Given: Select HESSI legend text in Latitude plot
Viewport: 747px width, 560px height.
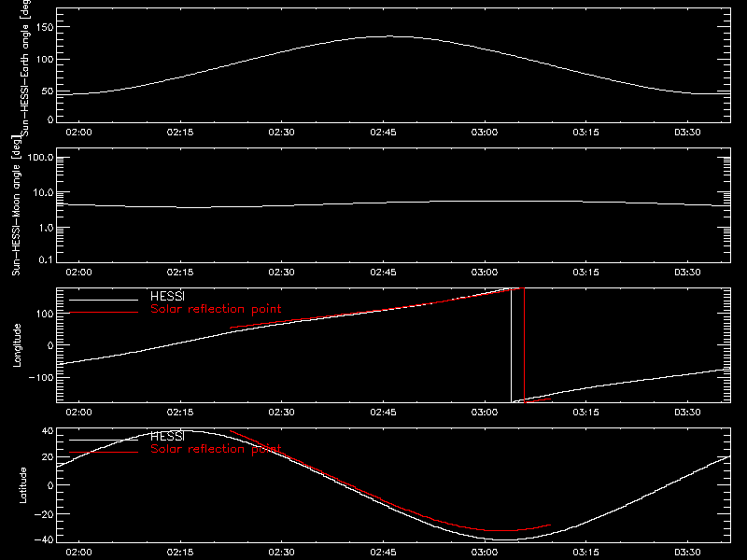Looking at the screenshot, I should point(167,436).
